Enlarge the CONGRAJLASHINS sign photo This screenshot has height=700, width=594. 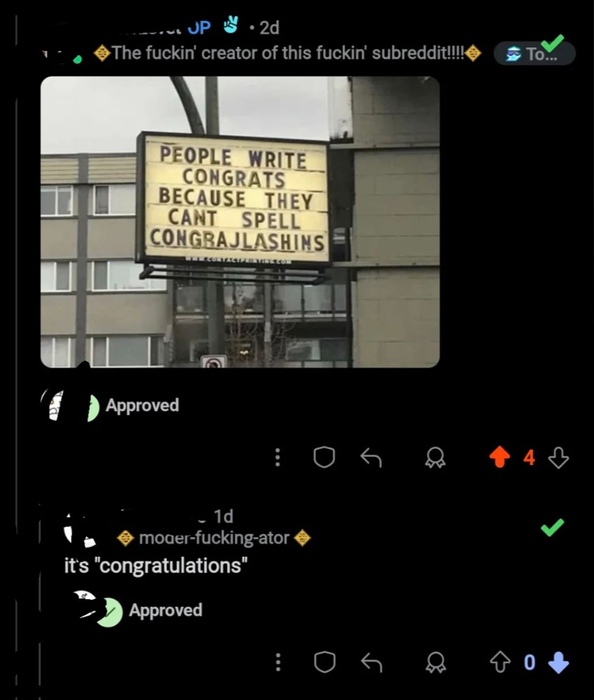[240, 222]
